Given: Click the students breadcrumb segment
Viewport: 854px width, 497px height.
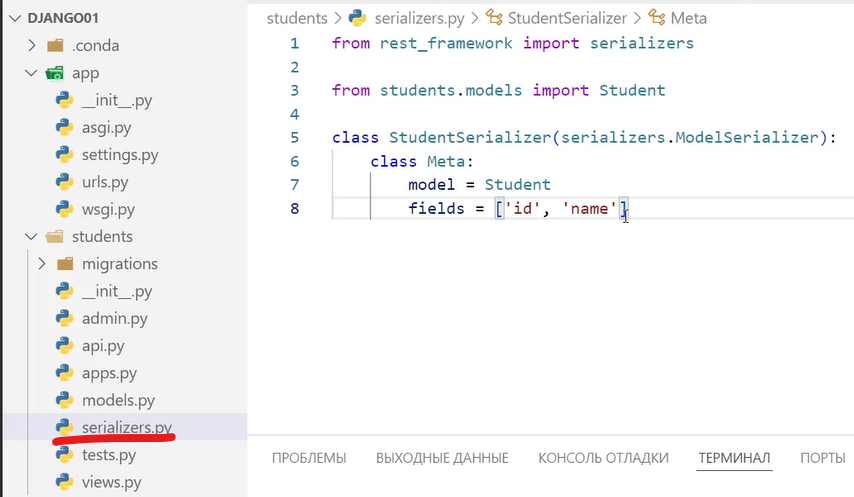Looking at the screenshot, I should [x=297, y=18].
